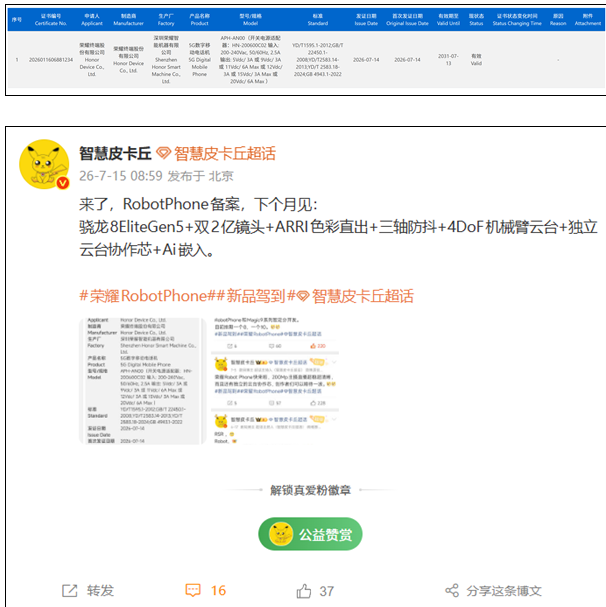
Task: Click the 2031-07-13 valid until cell
Action: (x=448, y=60)
